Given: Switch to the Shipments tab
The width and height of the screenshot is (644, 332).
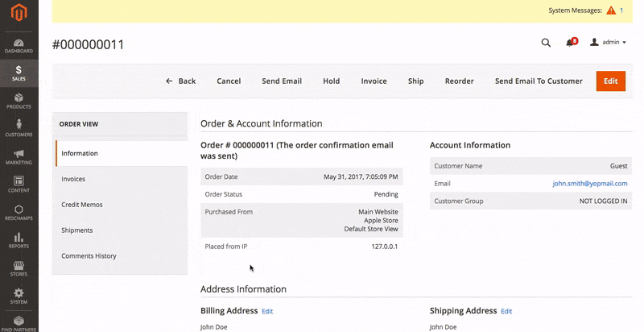Looking at the screenshot, I should pos(122,230).
